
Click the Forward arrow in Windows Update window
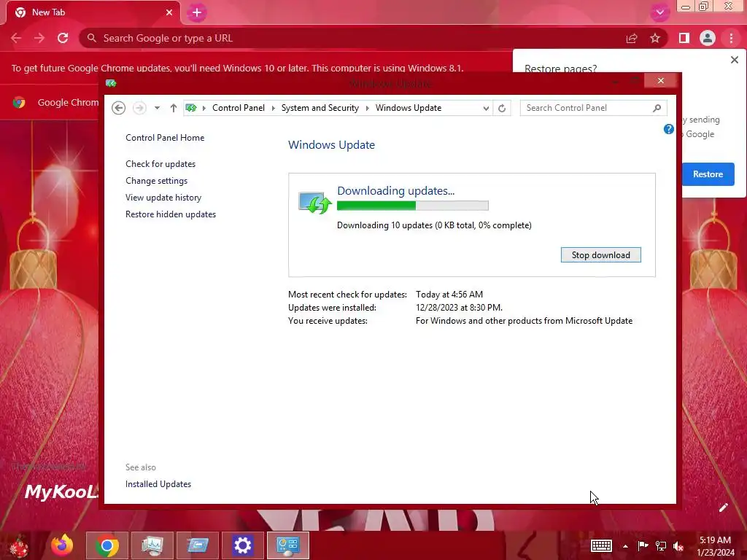[139, 108]
